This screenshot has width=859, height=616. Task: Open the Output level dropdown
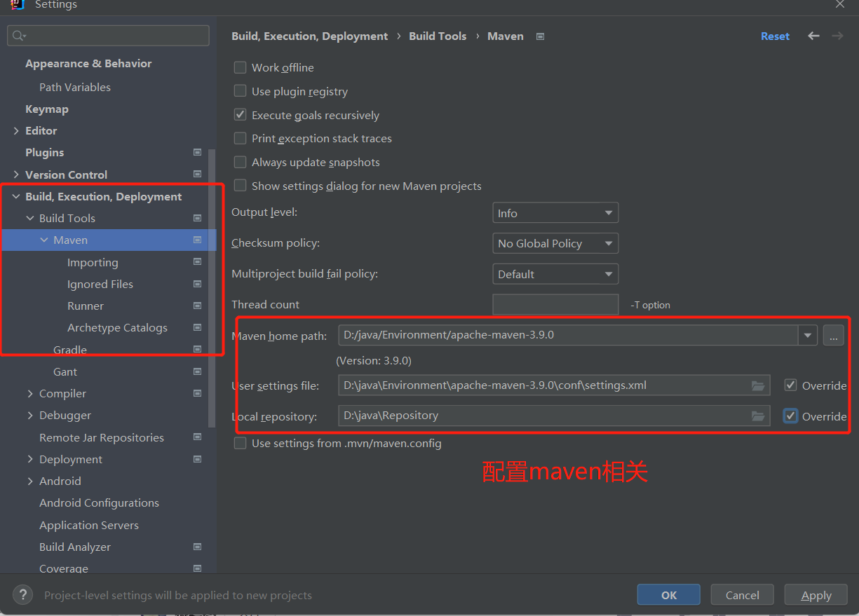555,213
